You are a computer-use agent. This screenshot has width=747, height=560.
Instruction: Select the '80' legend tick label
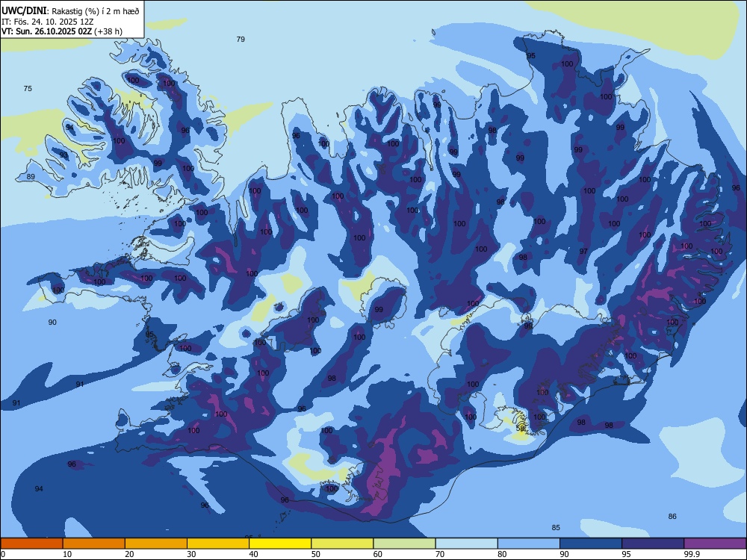[502, 554]
